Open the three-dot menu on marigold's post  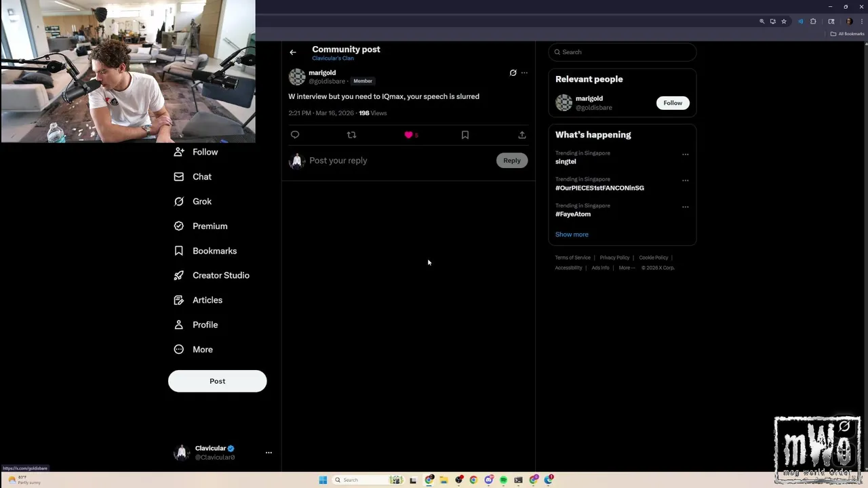click(x=524, y=73)
